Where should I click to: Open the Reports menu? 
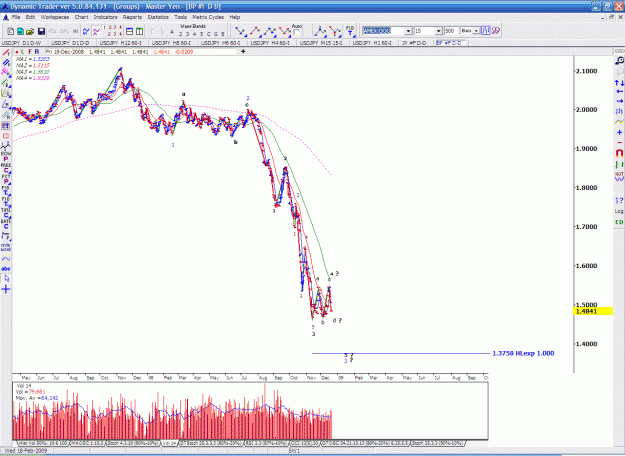coord(132,17)
